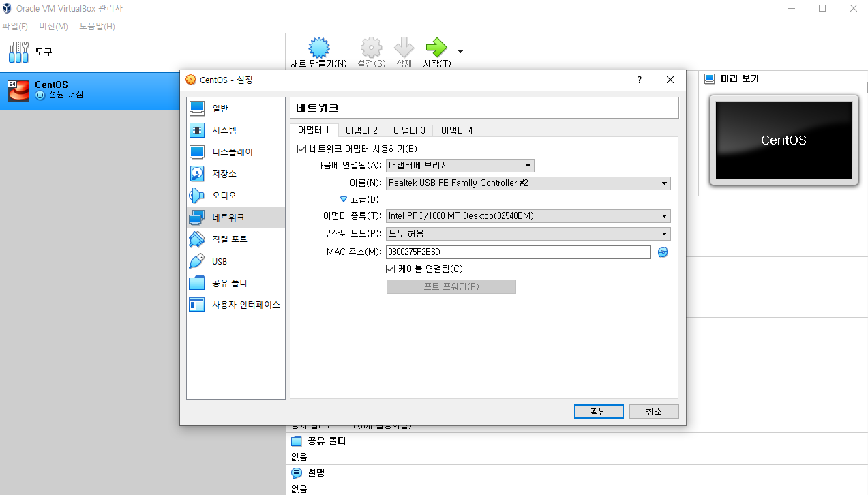Open the dropdown arrow beside 시작(T)
Viewport: 868px width, 495px height.
point(460,52)
